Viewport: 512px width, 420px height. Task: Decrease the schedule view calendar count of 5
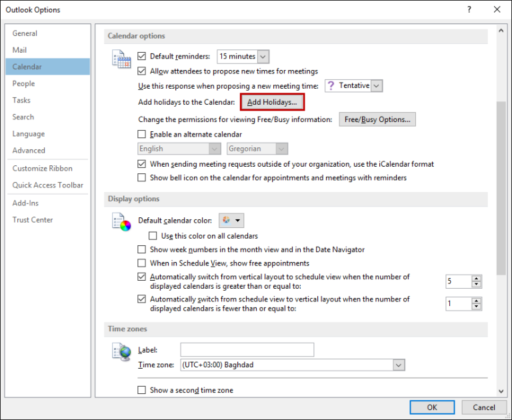(477, 285)
